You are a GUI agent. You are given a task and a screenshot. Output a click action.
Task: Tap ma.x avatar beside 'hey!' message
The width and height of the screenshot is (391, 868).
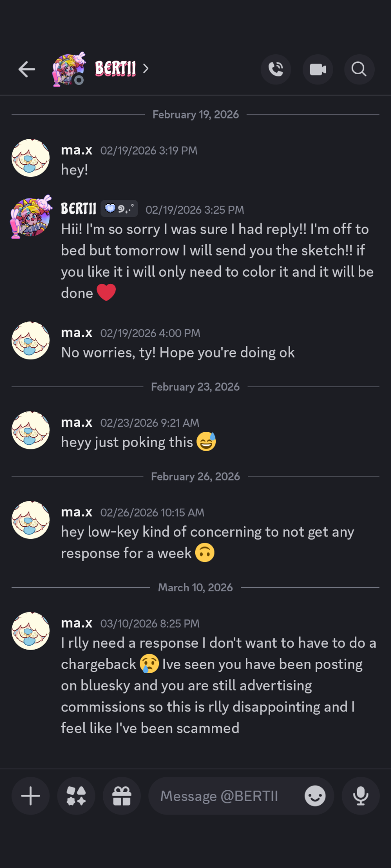click(x=31, y=158)
